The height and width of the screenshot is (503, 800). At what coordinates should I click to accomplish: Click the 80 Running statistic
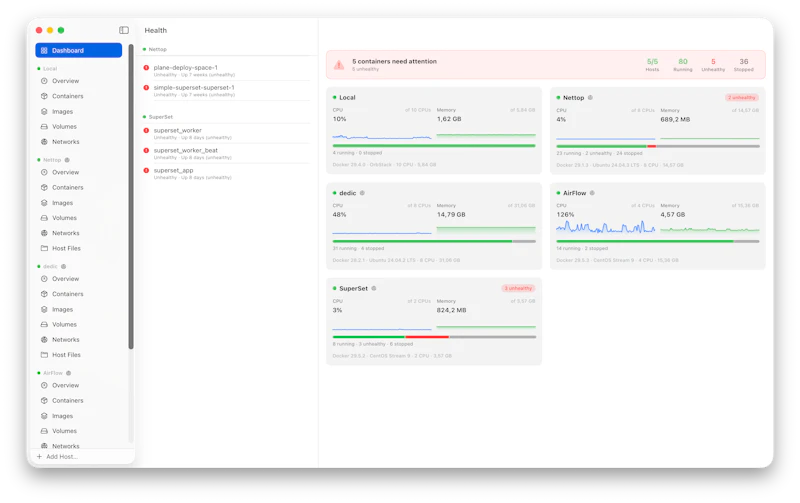point(683,64)
